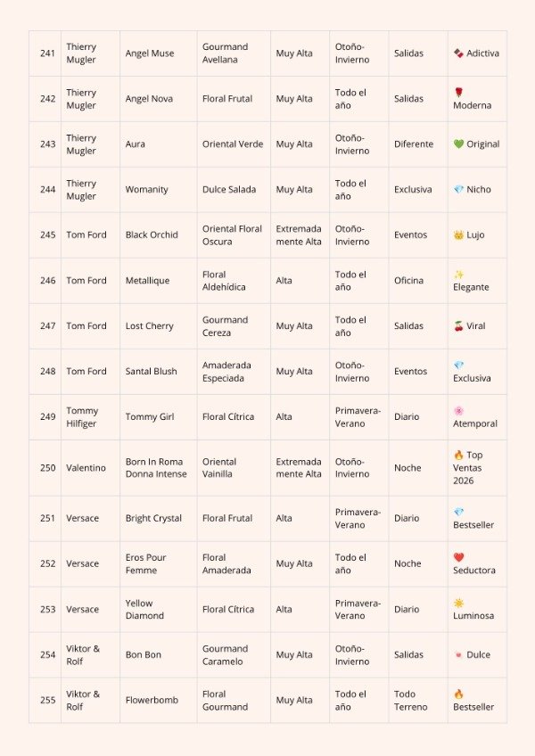Image resolution: width=535 pixels, height=756 pixels.
Task: Click the rose emoji above Moderna
Action: 458,92
